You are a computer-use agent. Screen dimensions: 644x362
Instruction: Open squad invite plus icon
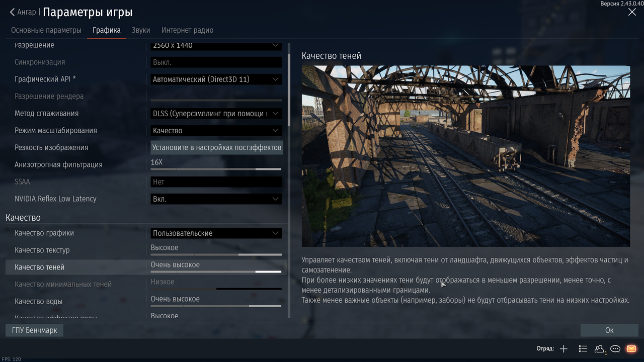563,349
